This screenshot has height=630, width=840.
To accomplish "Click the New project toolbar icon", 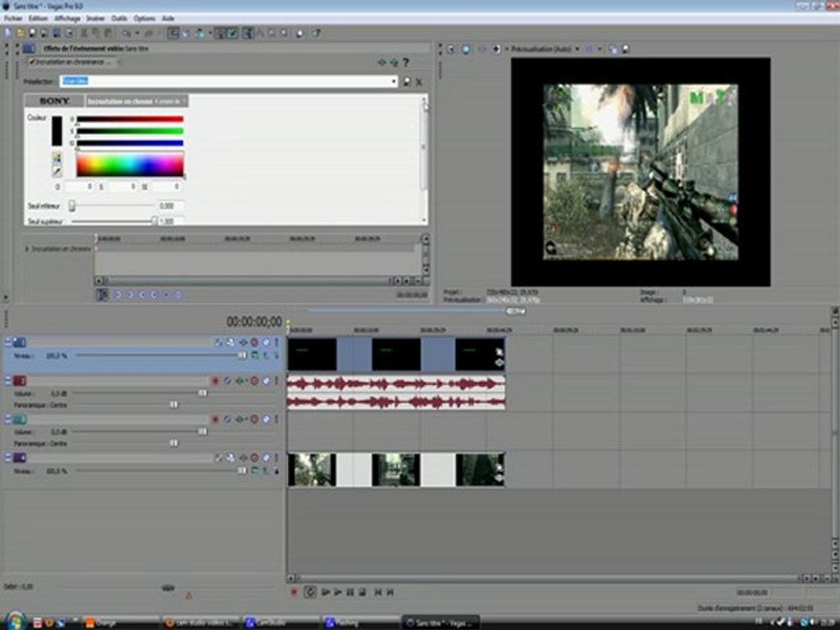I will point(8,33).
